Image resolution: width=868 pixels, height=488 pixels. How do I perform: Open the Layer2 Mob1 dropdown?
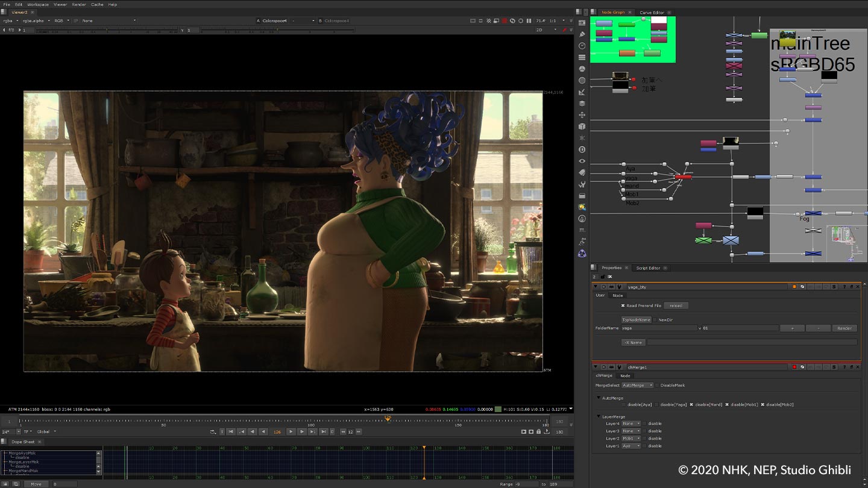point(631,439)
